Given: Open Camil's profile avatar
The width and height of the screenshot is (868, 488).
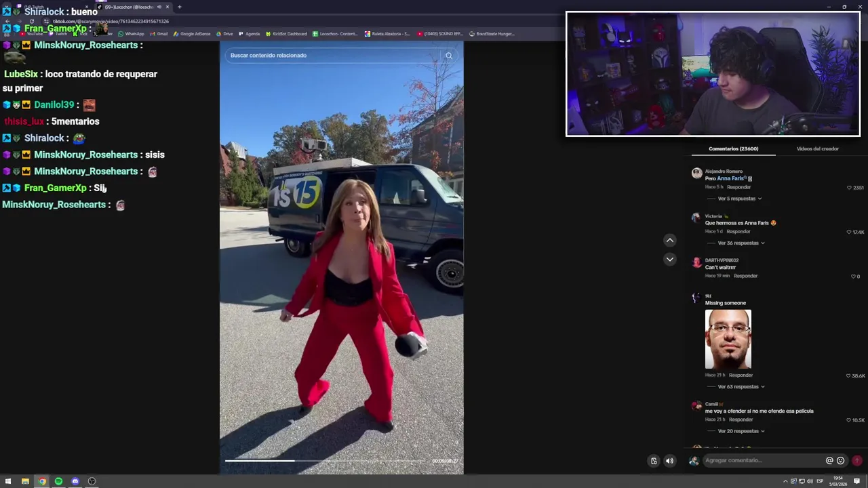Looking at the screenshot, I should [696, 406].
